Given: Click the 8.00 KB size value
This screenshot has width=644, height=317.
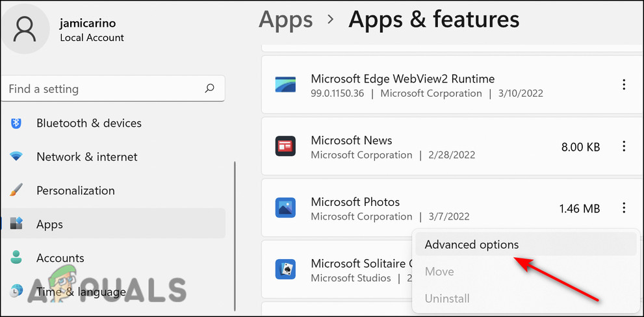Looking at the screenshot, I should pos(581,147).
